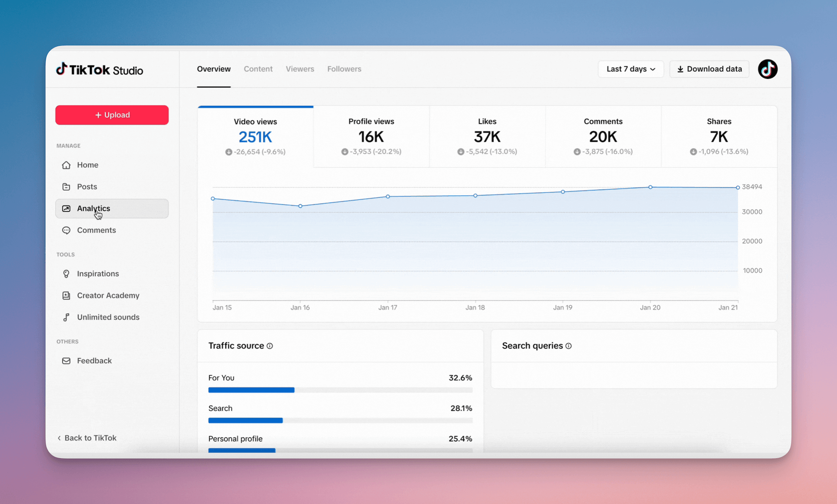Click the Download data button
The image size is (837, 504).
[x=709, y=69]
